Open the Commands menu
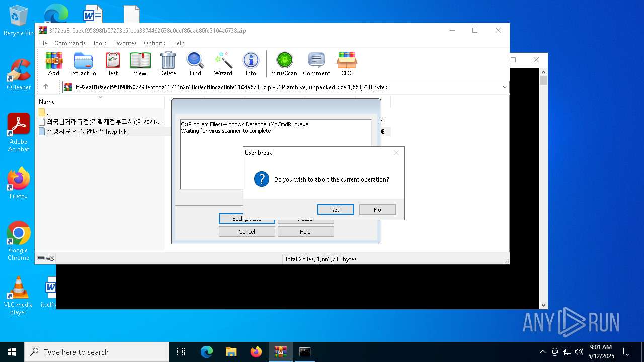Image resolution: width=644 pixels, height=362 pixels. (x=70, y=43)
